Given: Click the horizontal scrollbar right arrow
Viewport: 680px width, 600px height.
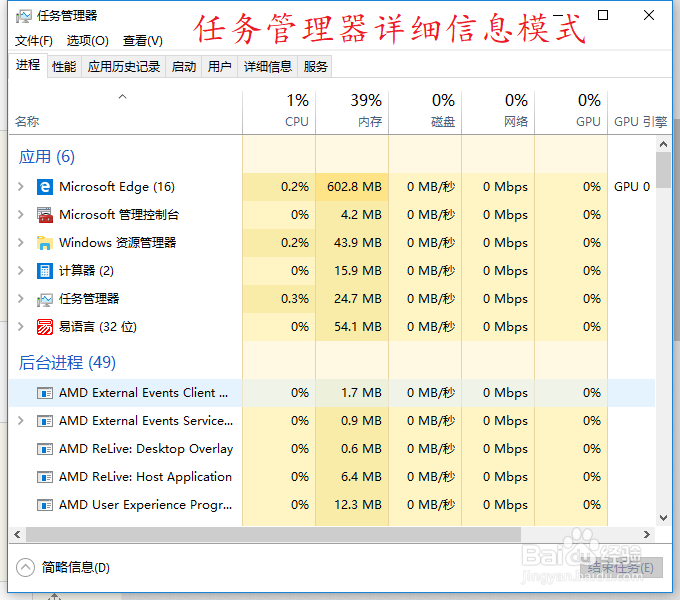Looking at the screenshot, I should pos(647,535).
